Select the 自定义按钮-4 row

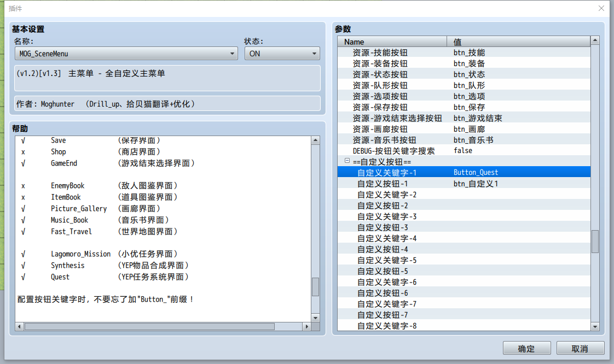(x=464, y=249)
